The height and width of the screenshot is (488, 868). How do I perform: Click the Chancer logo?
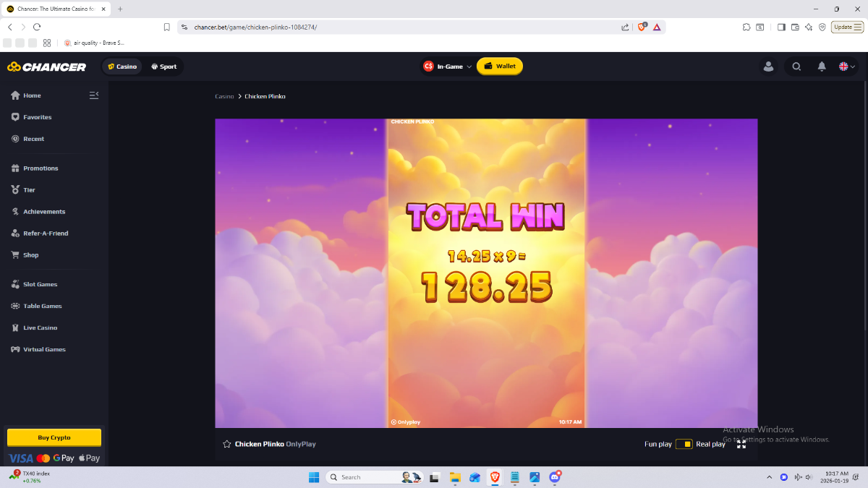(x=47, y=67)
